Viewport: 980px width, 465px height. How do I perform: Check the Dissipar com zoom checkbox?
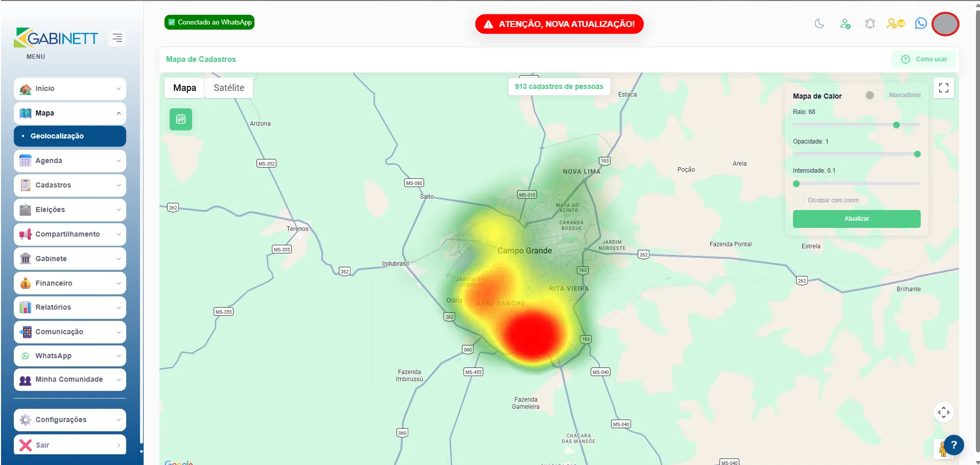[x=799, y=200]
